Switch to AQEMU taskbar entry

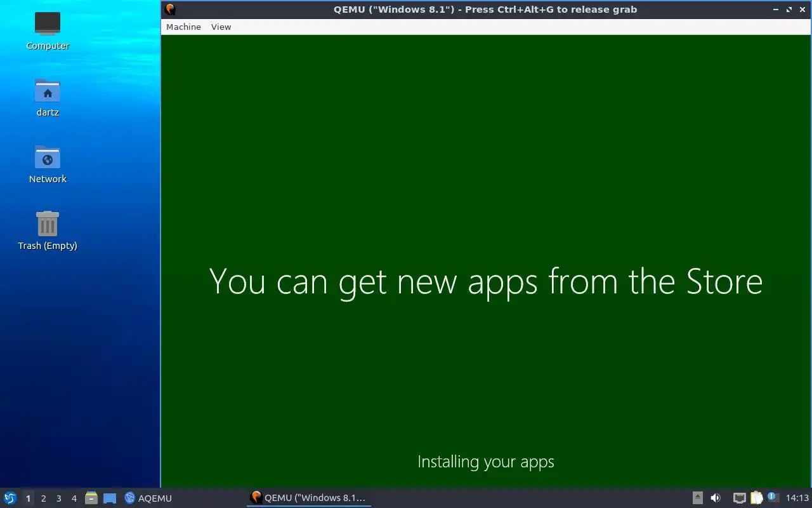(x=148, y=498)
